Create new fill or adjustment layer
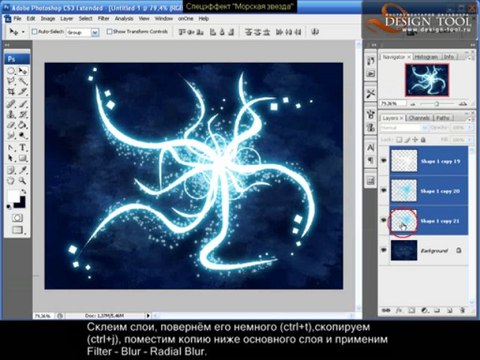The height and width of the screenshot is (360, 480). point(424,310)
